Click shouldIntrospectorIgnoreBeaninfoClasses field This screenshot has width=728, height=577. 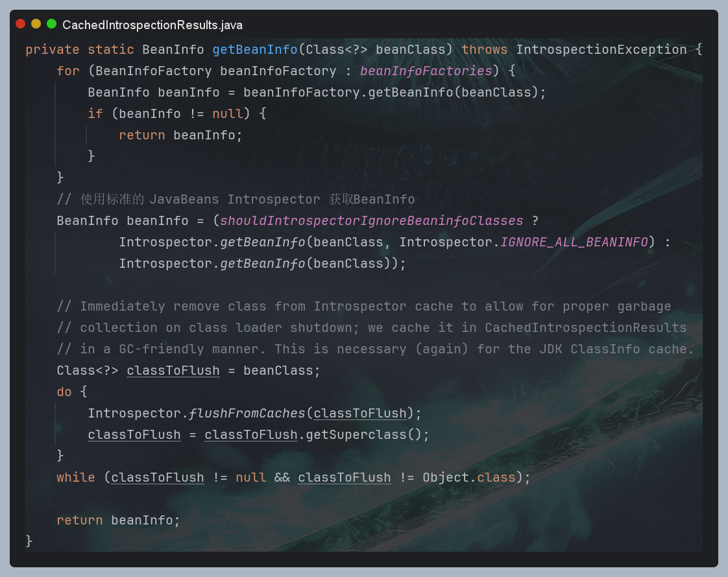click(x=371, y=221)
